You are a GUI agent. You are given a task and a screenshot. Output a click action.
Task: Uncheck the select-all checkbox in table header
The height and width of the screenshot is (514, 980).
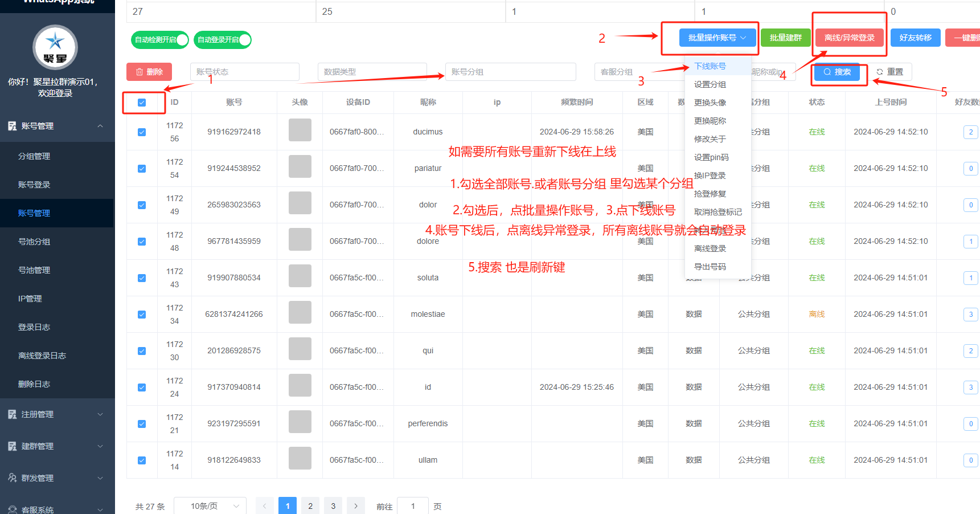142,103
